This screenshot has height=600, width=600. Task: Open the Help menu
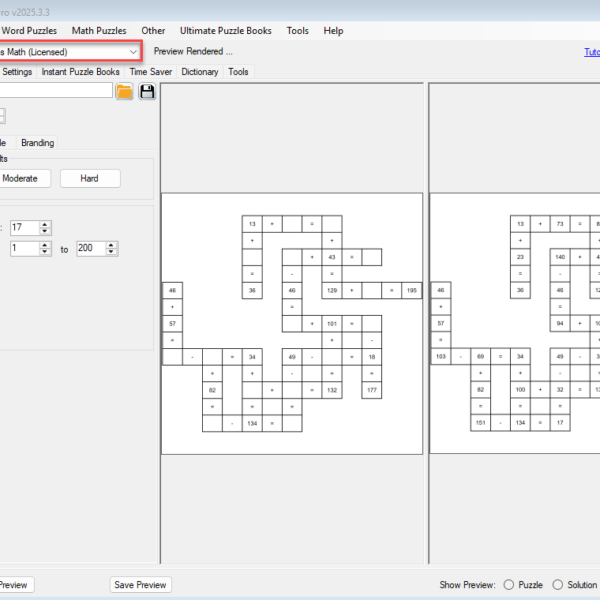(x=333, y=31)
